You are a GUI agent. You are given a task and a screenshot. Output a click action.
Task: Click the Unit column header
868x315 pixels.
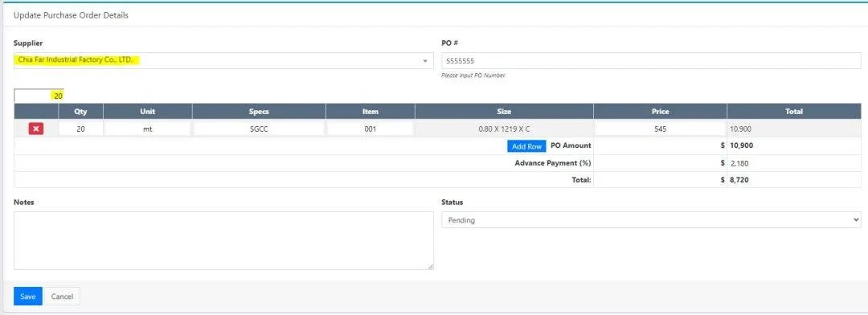click(148, 111)
